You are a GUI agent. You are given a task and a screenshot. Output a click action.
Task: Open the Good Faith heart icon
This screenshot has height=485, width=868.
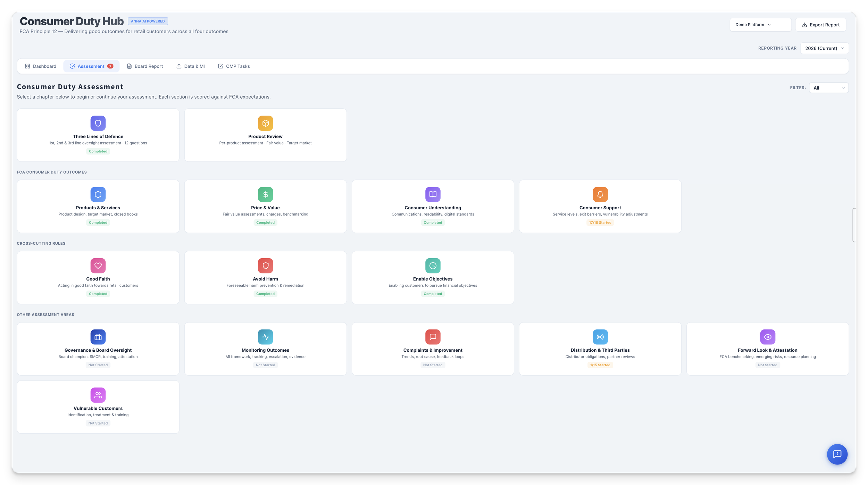tap(98, 266)
